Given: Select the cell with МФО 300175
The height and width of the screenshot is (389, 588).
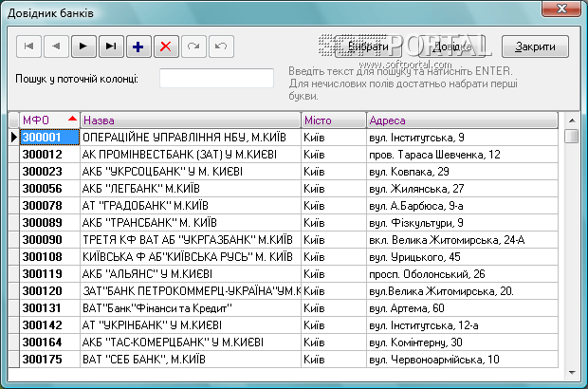Looking at the screenshot, I should pos(49,360).
